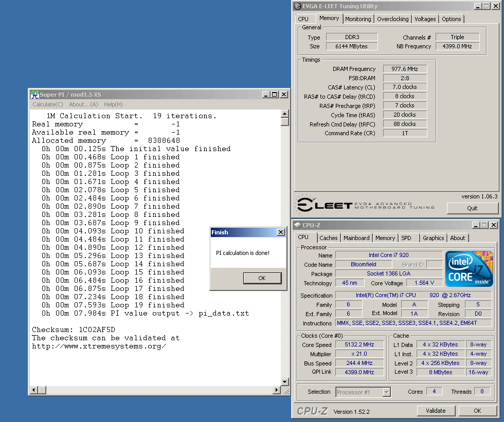The height and width of the screenshot is (422, 504).
Task: Click right arrow of Super PI horizontal scrollbar
Action: pos(277,390)
